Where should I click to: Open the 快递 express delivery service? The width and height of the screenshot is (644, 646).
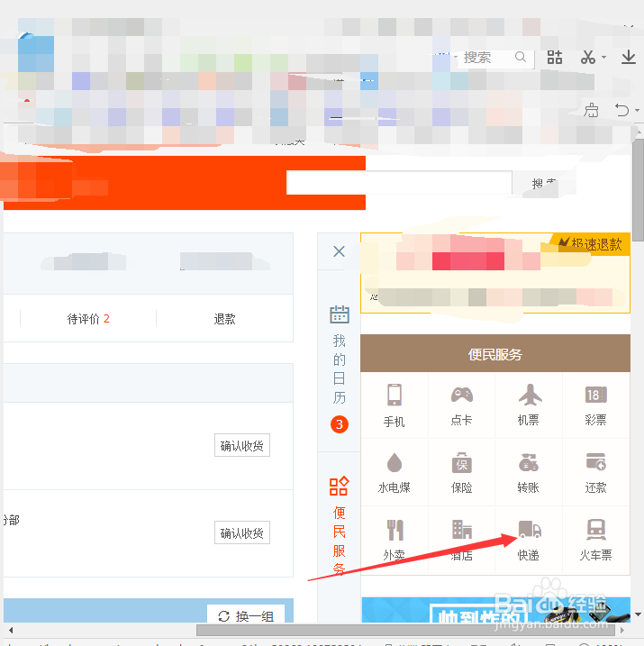coord(529,540)
